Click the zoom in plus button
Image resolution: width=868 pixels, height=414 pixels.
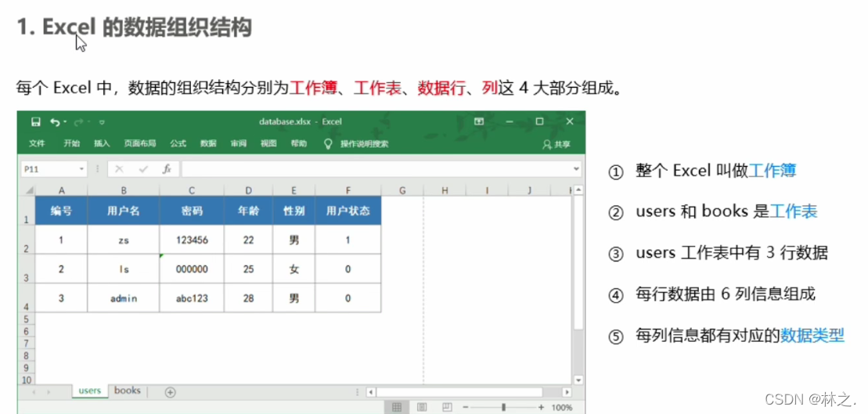tap(541, 408)
